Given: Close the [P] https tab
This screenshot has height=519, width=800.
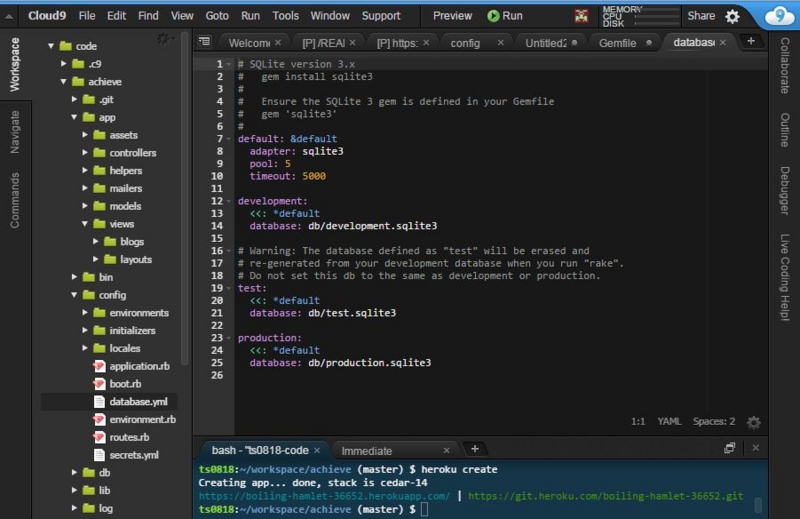Looking at the screenshot, I should click(x=426, y=43).
